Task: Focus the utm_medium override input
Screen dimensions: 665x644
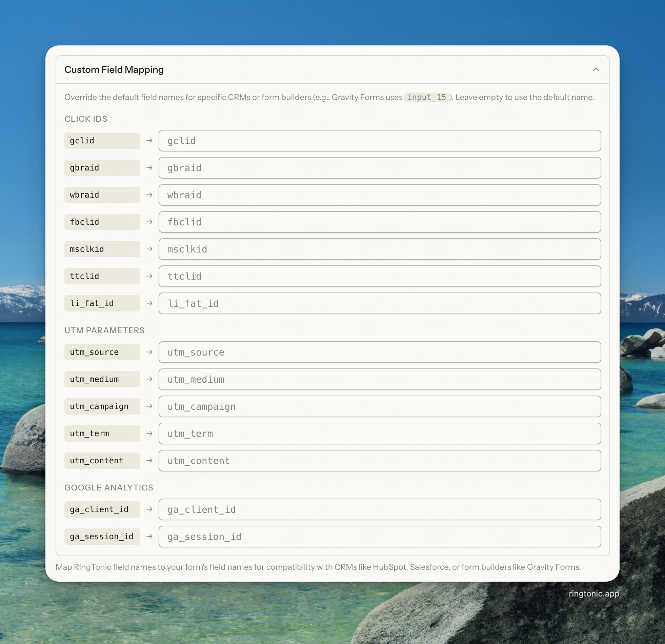Action: coord(379,379)
